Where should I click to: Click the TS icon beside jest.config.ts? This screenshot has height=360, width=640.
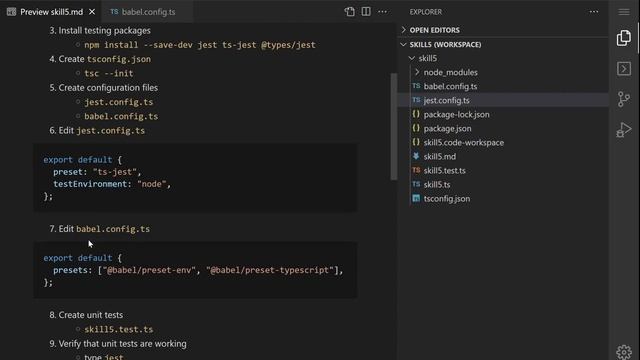click(x=416, y=100)
